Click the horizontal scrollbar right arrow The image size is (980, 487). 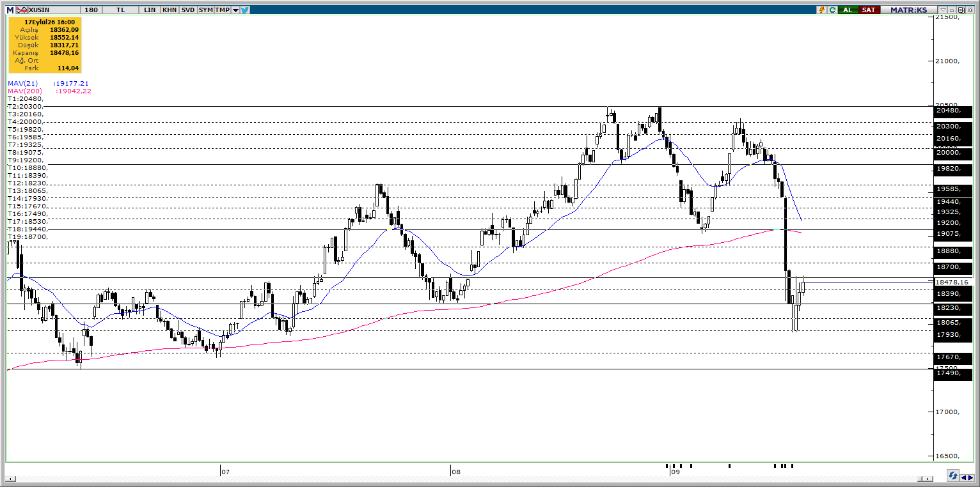(x=928, y=479)
